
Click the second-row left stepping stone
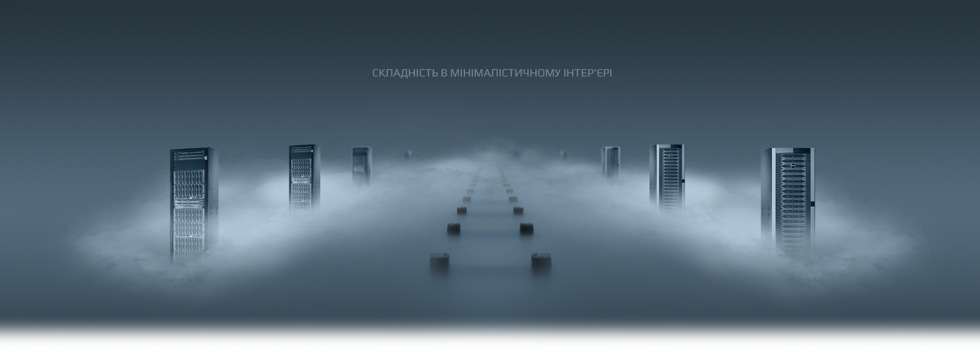454,228
